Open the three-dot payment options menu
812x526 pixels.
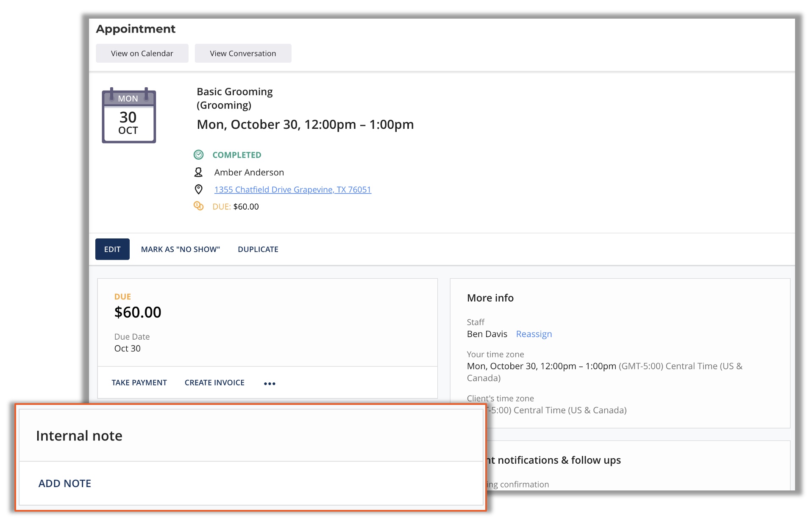(x=270, y=383)
